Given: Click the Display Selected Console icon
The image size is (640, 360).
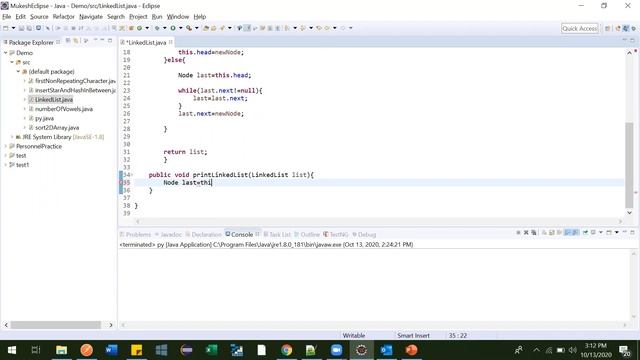Looking at the screenshot, I should (593, 233).
